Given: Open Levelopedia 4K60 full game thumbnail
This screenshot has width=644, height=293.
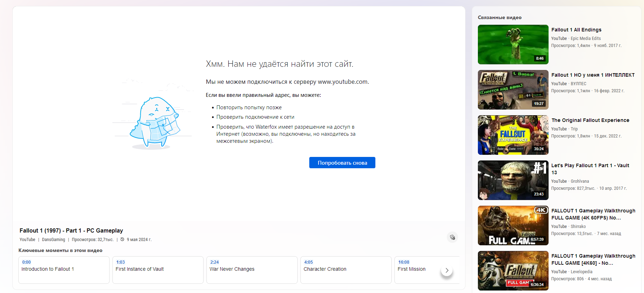Looking at the screenshot, I should point(513,271).
